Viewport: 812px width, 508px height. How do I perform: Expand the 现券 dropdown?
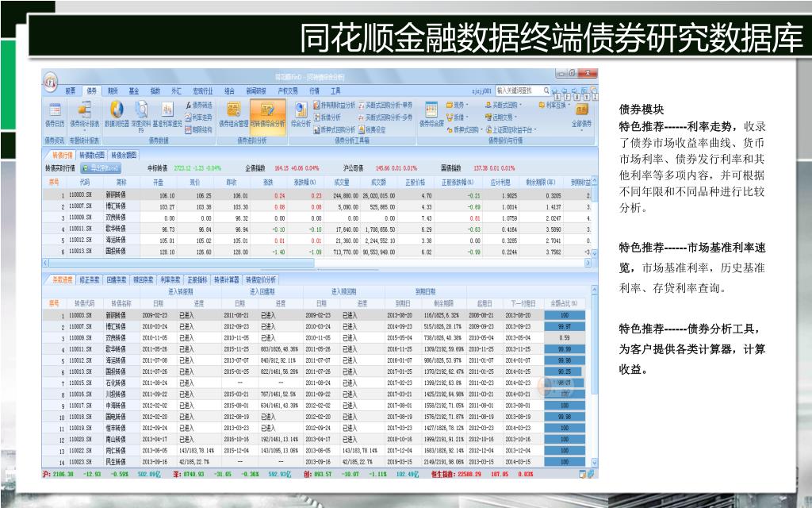point(458,106)
